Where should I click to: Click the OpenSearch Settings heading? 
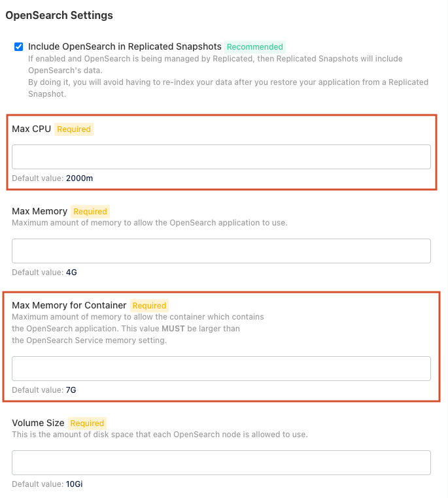coord(59,15)
